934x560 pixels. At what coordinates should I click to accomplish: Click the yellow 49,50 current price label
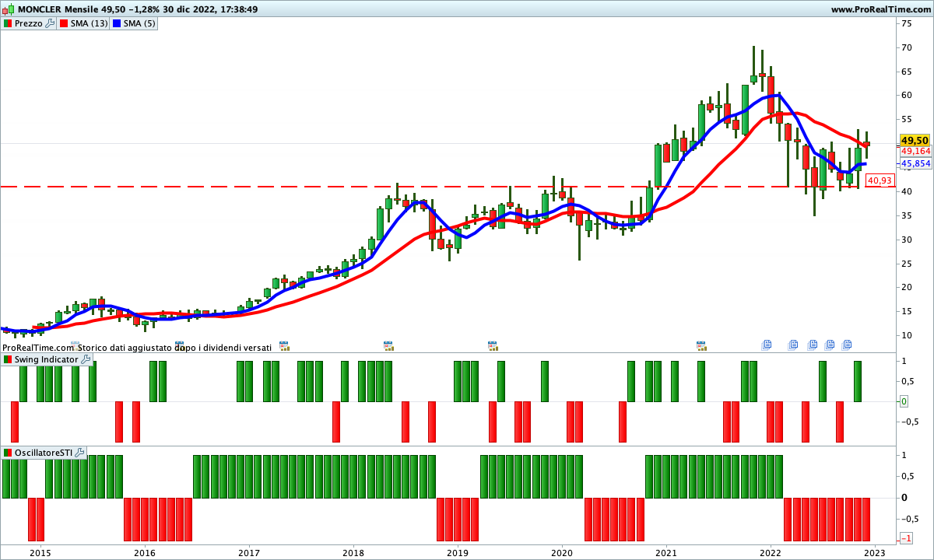pos(915,140)
